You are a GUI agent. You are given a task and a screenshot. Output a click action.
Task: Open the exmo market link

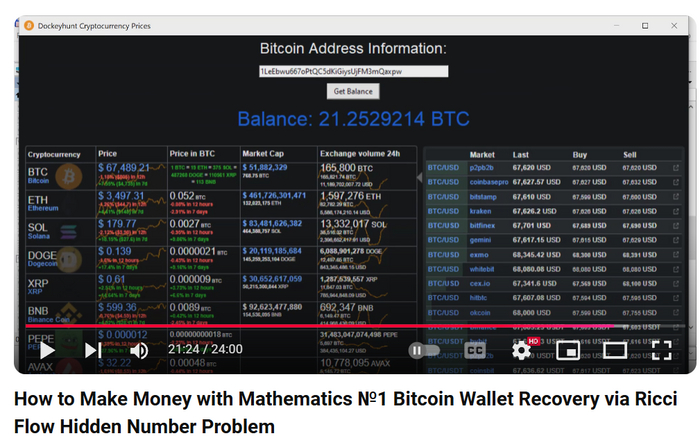coord(479,255)
